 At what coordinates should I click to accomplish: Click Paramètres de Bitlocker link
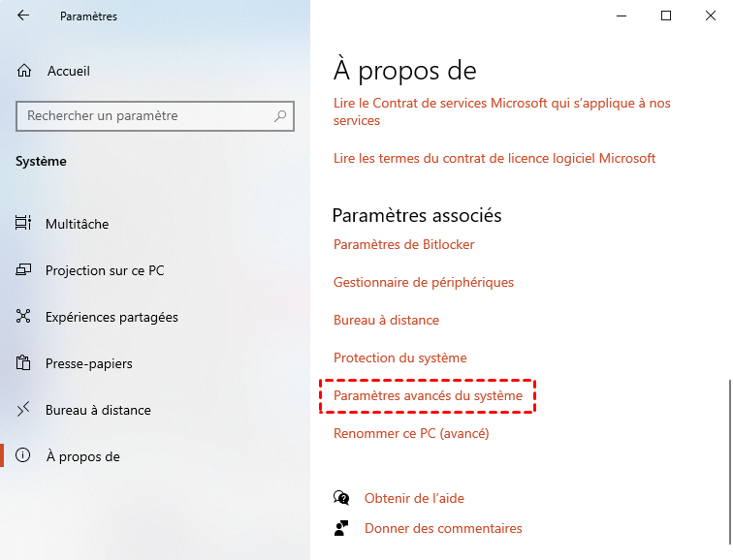[404, 244]
